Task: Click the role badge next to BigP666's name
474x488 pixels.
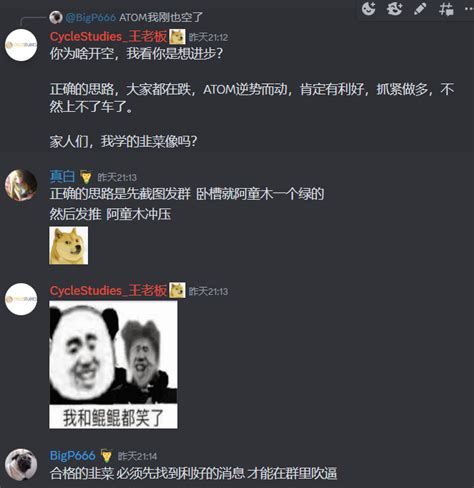Action: (107, 456)
